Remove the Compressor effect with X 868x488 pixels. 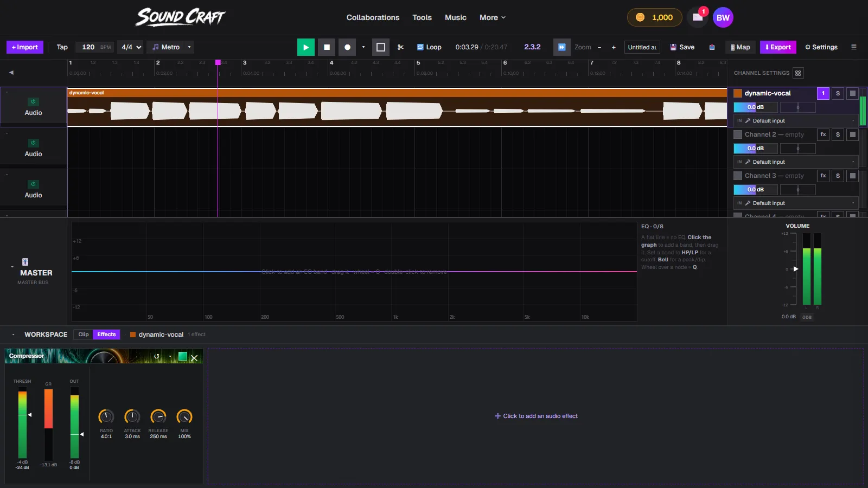[x=194, y=358]
